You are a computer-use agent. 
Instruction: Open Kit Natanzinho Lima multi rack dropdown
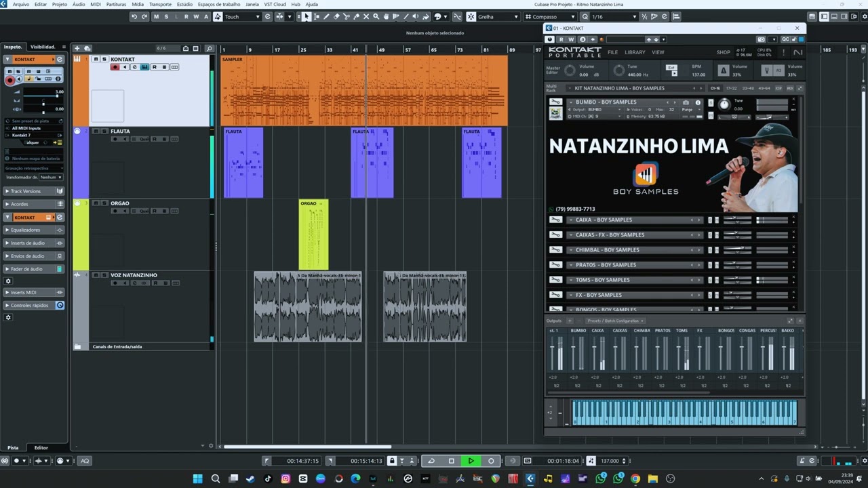pos(635,88)
